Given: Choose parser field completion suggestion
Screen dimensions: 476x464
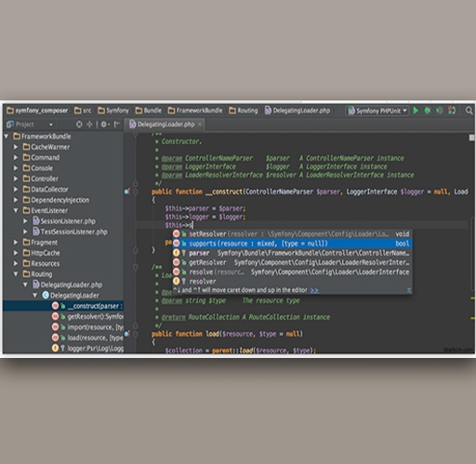Looking at the screenshot, I should tap(292, 253).
